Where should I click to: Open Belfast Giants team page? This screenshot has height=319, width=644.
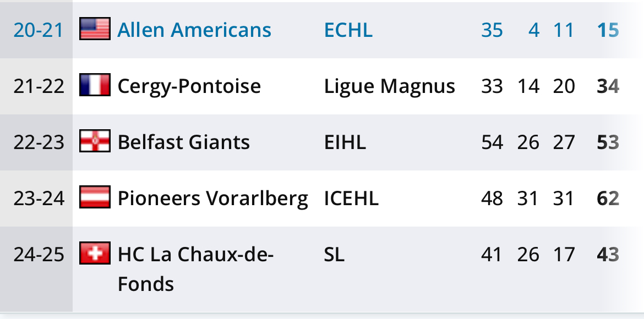[x=183, y=142]
